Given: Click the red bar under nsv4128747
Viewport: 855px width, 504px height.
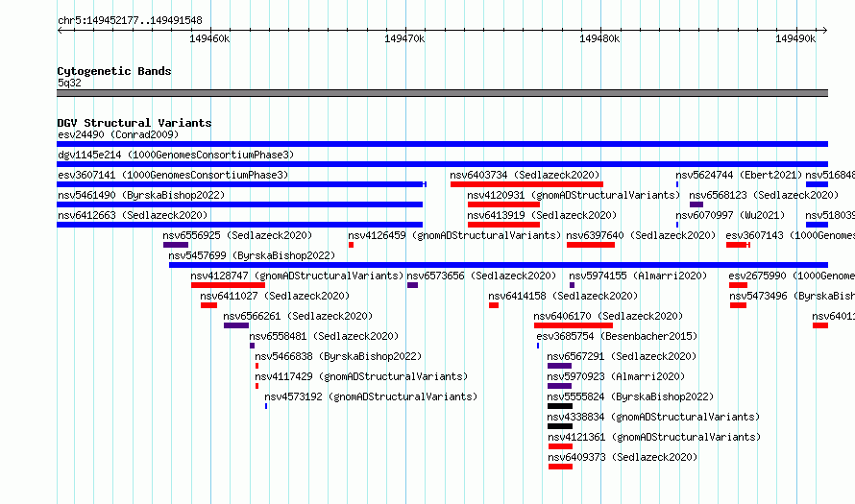Looking at the screenshot, I should pos(228,285).
